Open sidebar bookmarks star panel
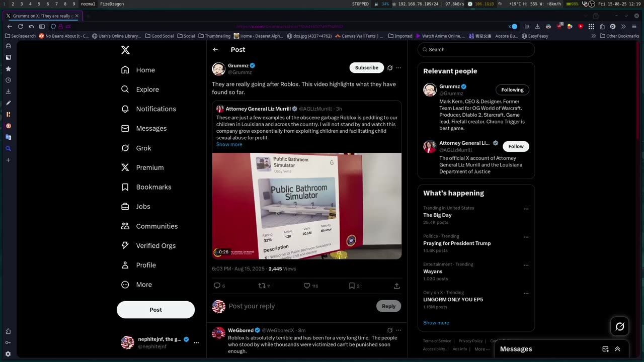 click(x=8, y=69)
